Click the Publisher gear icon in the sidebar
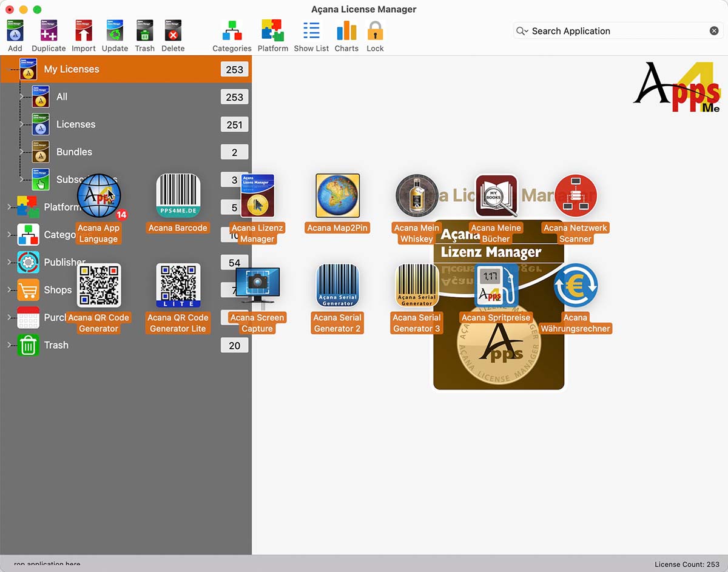Image resolution: width=728 pixels, height=572 pixels. coord(28,262)
